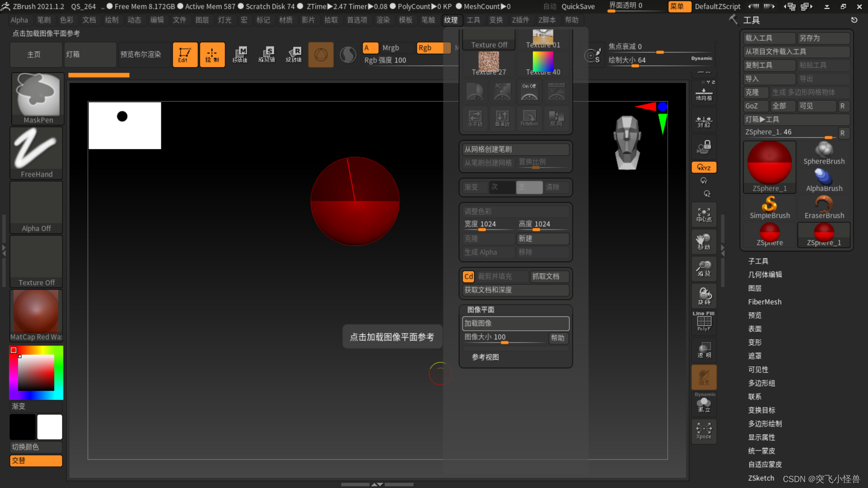Screen dimensions: 868x488
Task: Expand the 子工具 subpalette
Action: point(758,261)
